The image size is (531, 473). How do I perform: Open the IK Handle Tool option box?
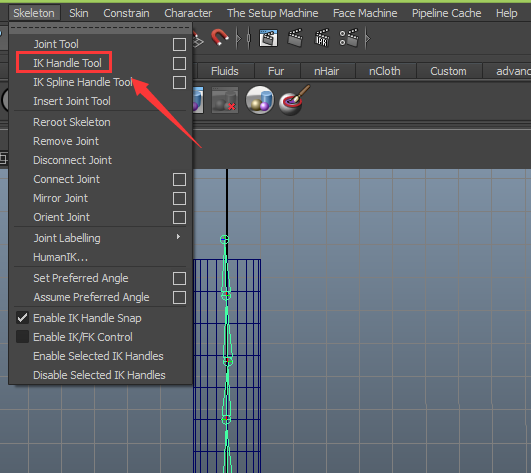coord(179,63)
